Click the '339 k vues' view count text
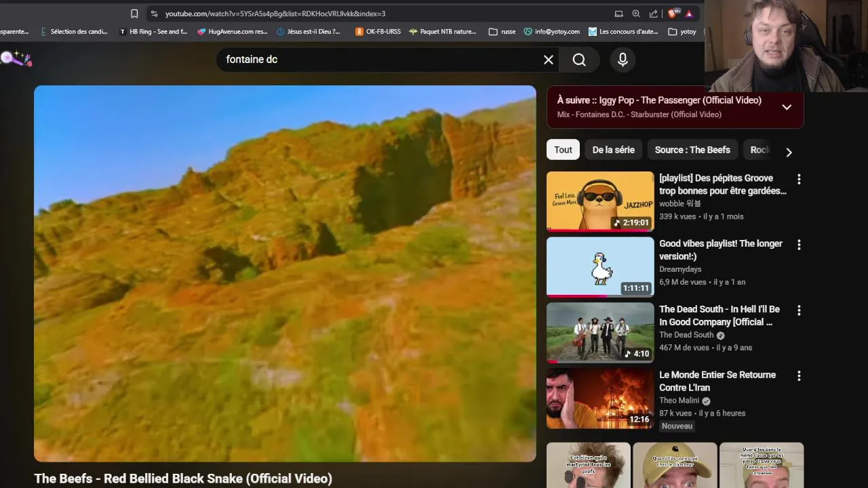This screenshot has width=868, height=488. [677, 217]
